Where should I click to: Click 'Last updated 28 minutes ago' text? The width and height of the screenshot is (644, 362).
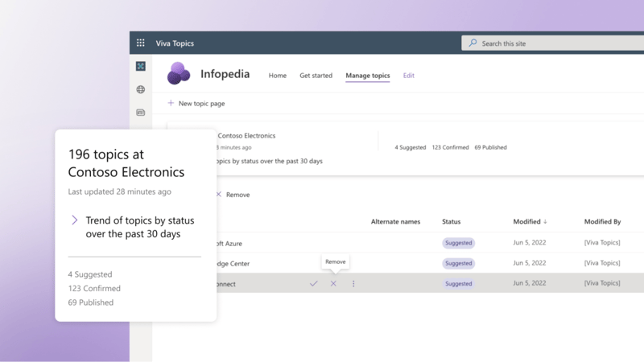119,191
